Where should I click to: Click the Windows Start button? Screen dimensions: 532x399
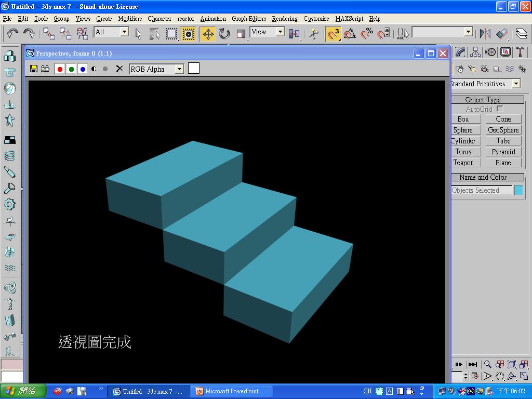pyautogui.click(x=23, y=391)
